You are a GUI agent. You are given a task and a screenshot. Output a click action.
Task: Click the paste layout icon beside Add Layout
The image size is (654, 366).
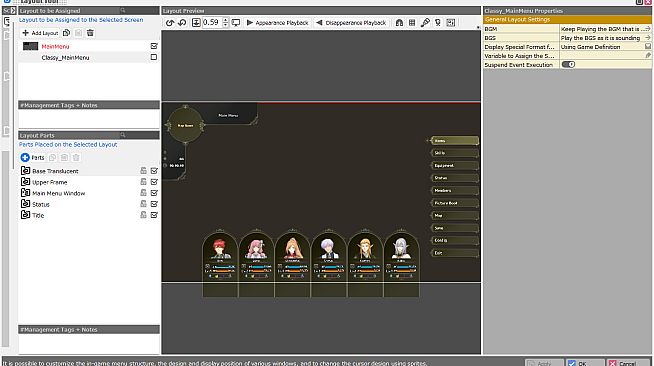point(78,33)
